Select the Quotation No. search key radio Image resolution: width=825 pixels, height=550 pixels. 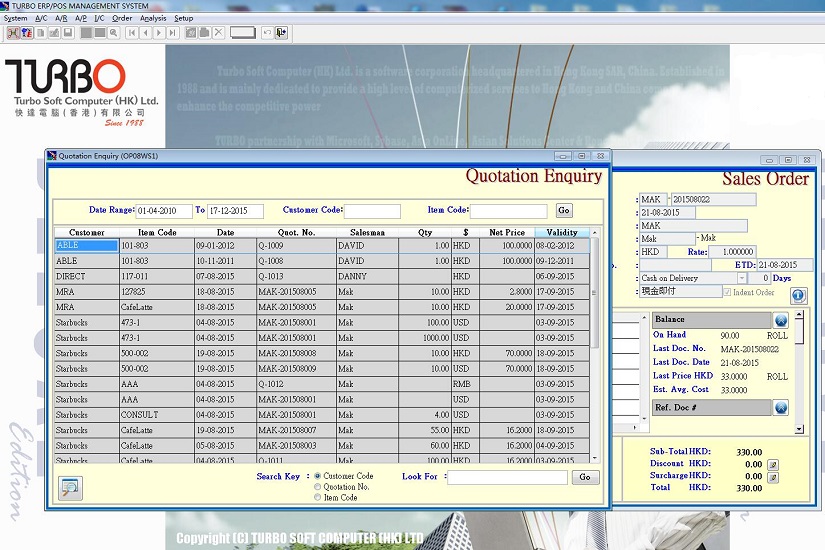coord(317,487)
